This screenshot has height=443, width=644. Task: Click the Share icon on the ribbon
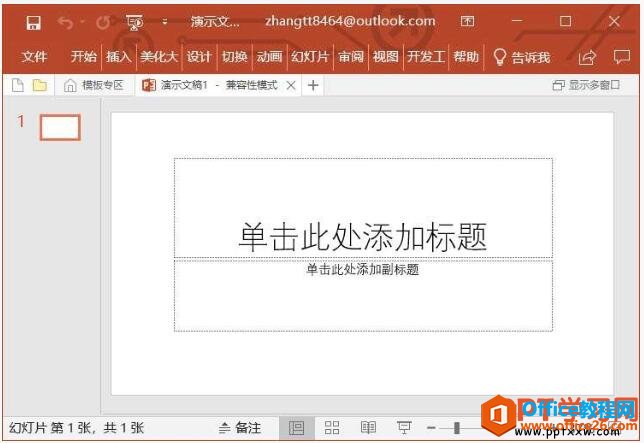(x=587, y=57)
